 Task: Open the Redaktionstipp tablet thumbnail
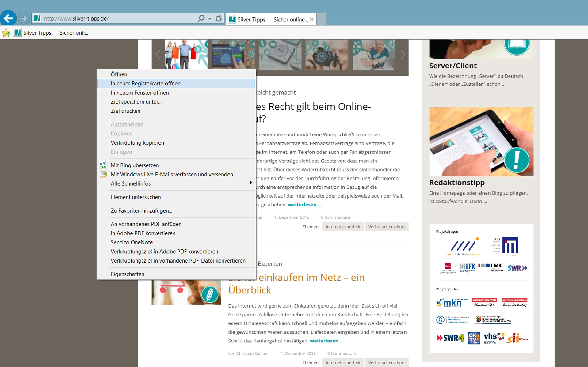coord(481,142)
